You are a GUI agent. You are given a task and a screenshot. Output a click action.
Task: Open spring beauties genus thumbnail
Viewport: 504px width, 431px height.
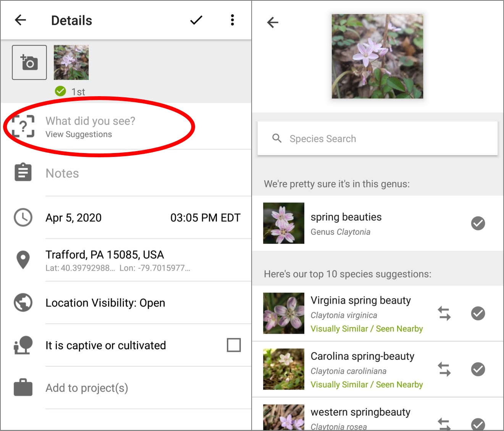[x=284, y=223]
